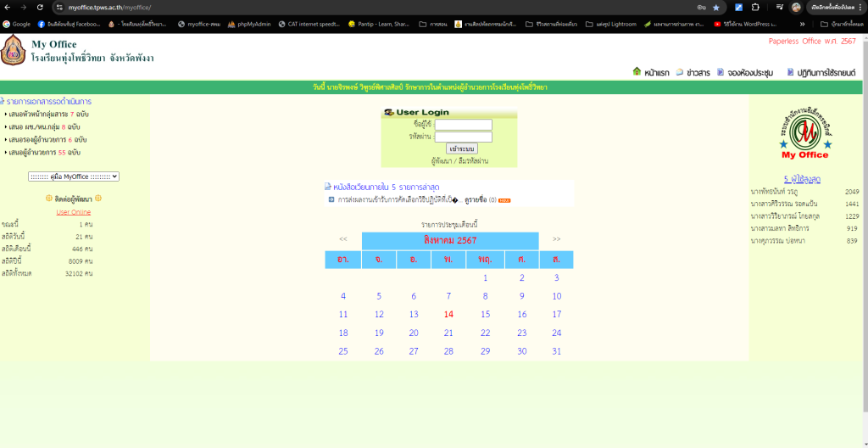Select calendar date 31

click(556, 351)
